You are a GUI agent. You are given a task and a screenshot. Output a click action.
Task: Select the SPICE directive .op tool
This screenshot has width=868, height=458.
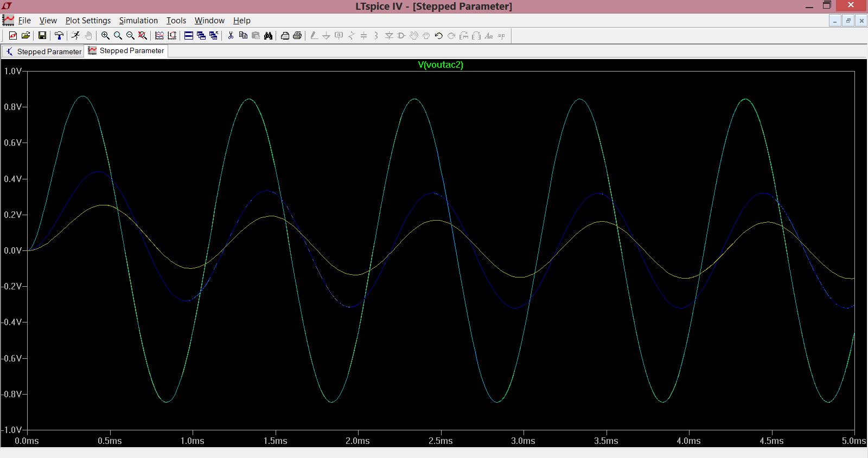pos(501,36)
